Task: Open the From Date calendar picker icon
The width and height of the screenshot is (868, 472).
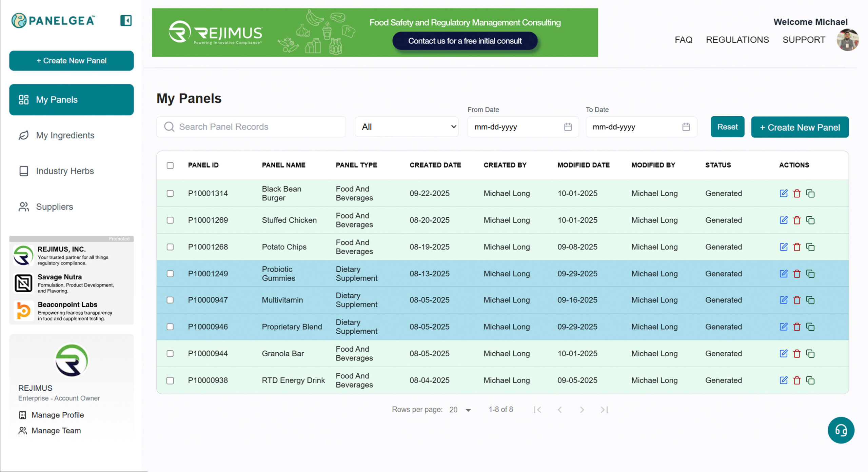Action: point(568,127)
